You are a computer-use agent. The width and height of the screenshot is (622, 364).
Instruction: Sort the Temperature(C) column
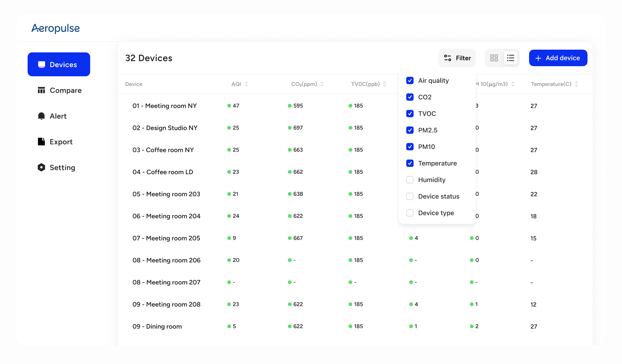point(576,84)
